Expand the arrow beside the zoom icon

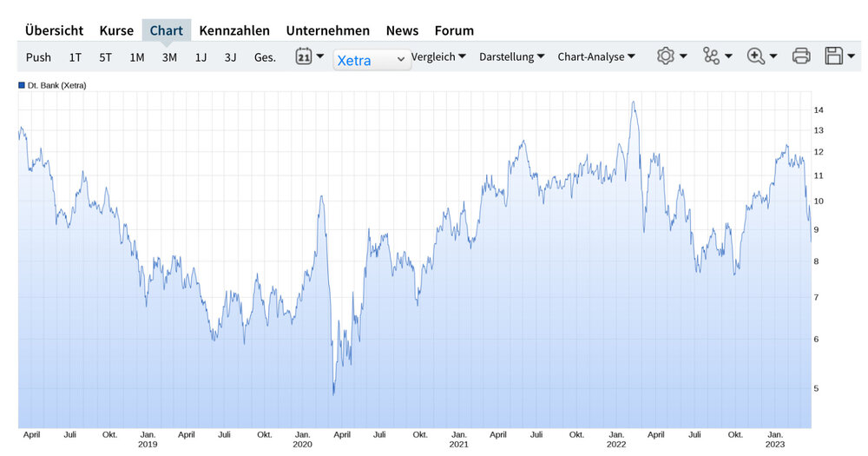[773, 56]
